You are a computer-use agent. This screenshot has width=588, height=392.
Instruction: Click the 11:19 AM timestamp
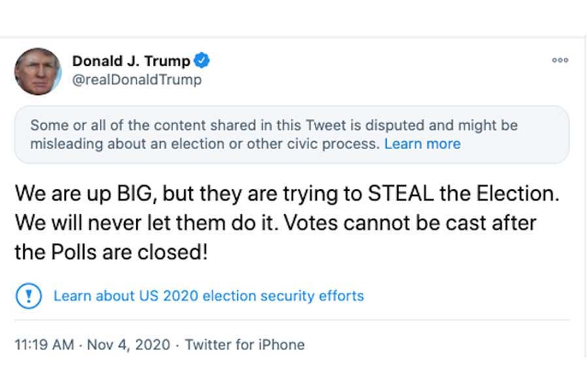[44, 344]
